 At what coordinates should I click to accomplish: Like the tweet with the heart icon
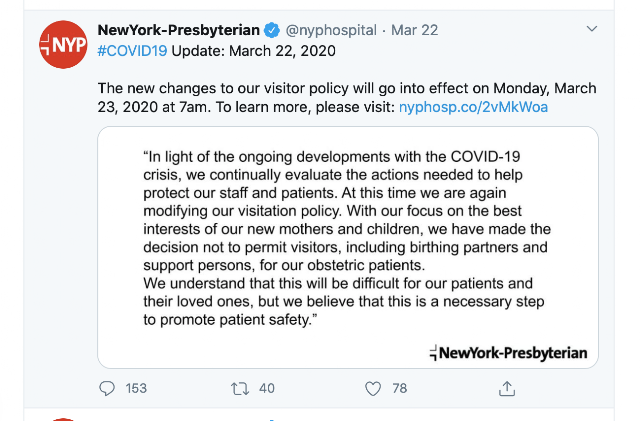pos(373,388)
